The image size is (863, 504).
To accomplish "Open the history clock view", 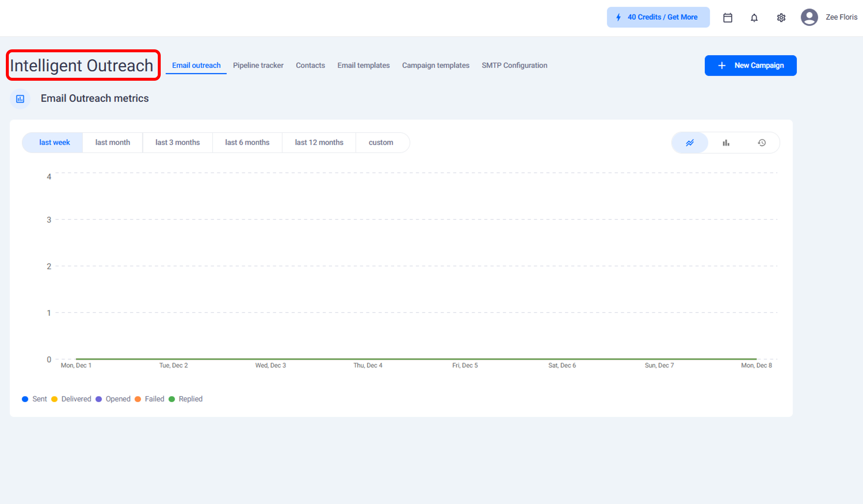I will (762, 143).
